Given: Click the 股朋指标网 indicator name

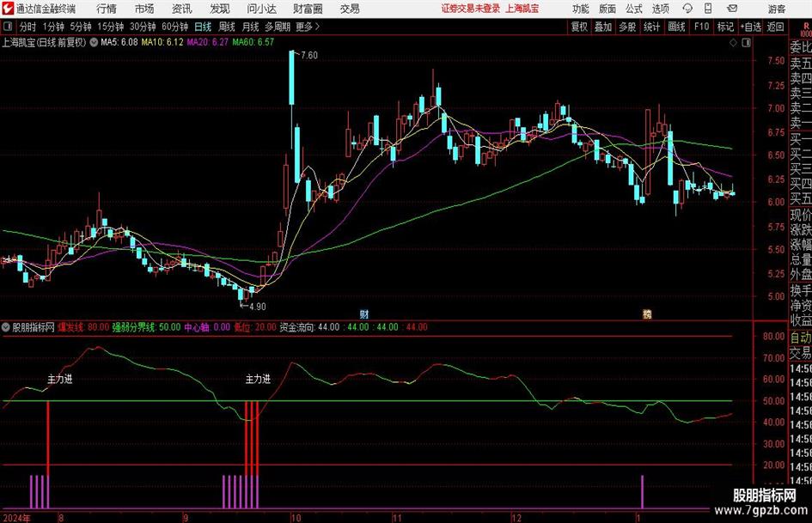Looking at the screenshot, I should 34,327.
